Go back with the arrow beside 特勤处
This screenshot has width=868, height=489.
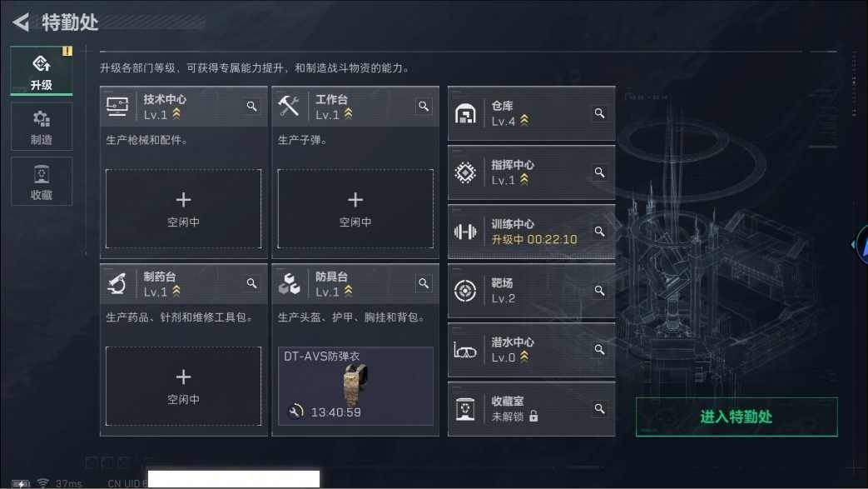21,22
